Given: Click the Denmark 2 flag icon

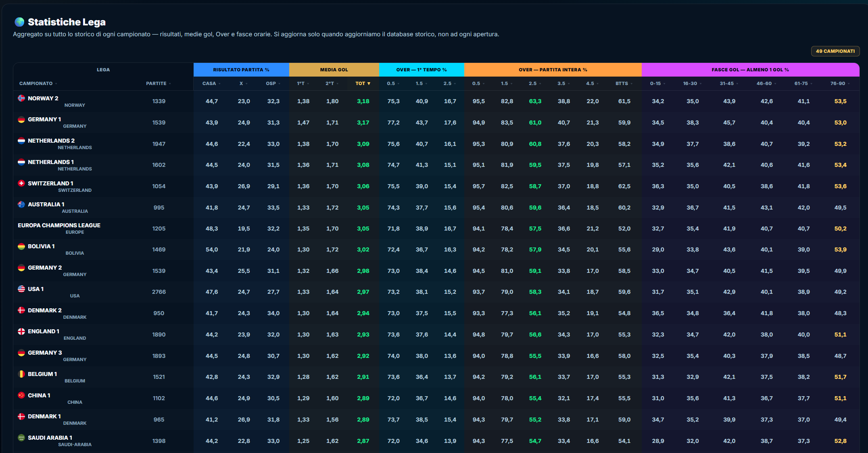Looking at the screenshot, I should pyautogui.click(x=21, y=310).
